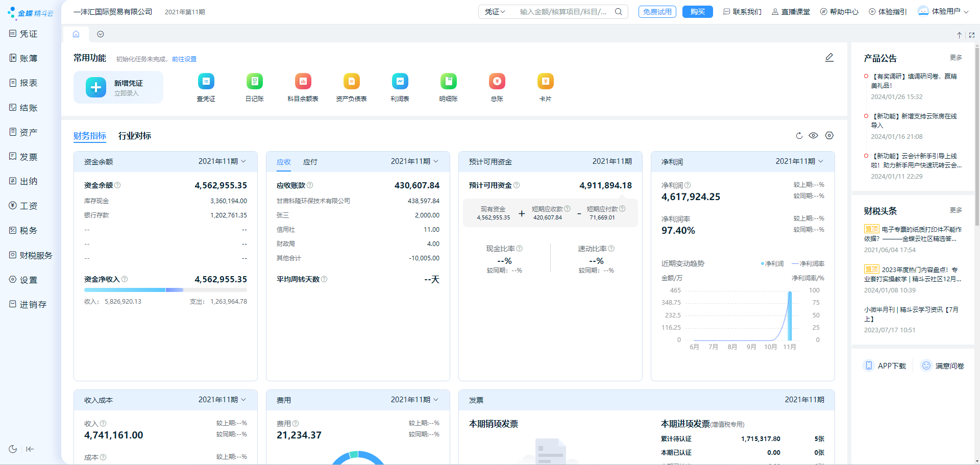
Task: Toggle fullscreen expand icon
Action: click(972, 35)
